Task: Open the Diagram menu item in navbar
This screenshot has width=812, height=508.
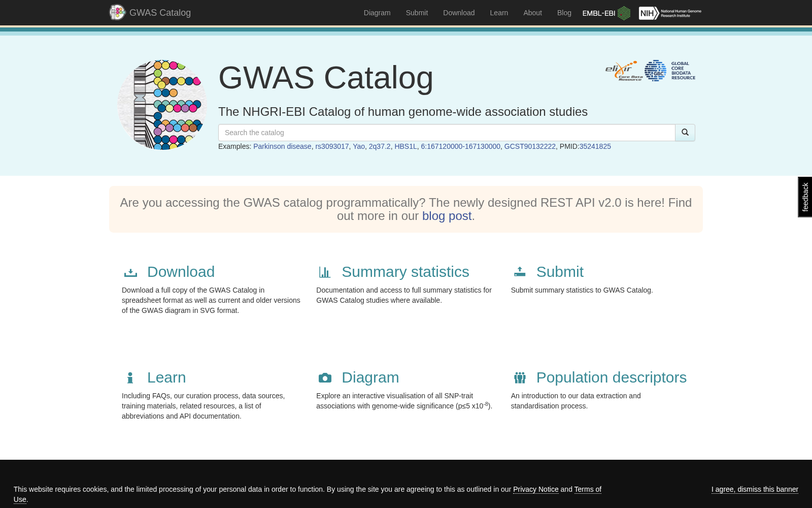Action: point(377,13)
